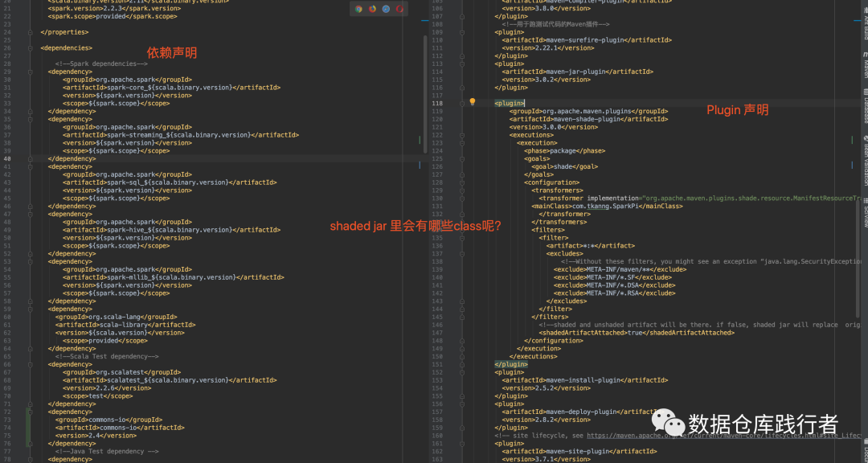
Task: Collapse the dependencies block at line 26
Action: (31, 48)
